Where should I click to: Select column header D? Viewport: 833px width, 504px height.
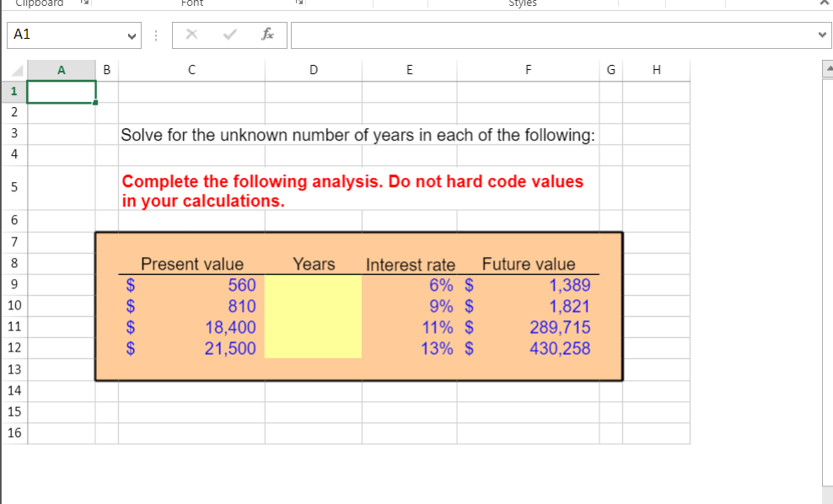[x=313, y=69]
